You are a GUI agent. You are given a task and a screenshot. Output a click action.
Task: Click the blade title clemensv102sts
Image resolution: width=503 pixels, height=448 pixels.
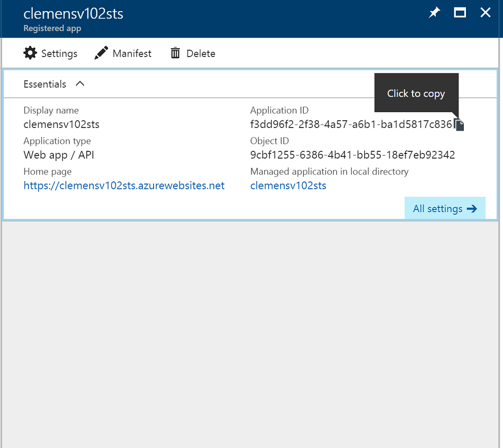73,14
